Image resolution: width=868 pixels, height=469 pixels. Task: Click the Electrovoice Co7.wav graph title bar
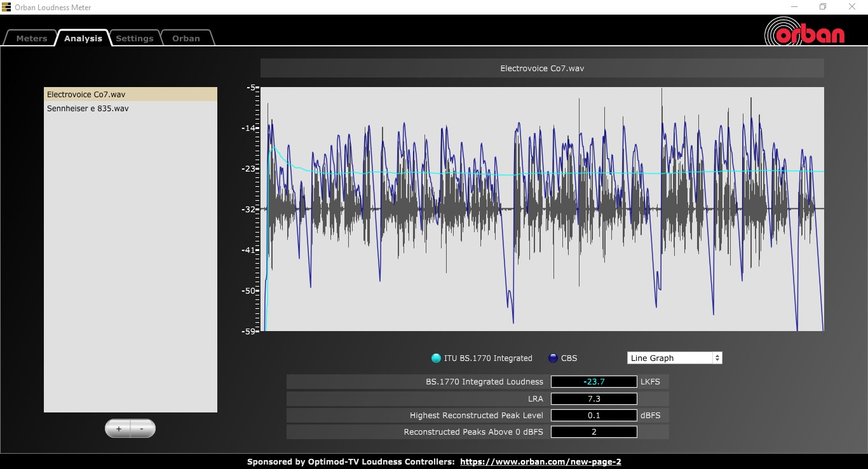pyautogui.click(x=542, y=68)
